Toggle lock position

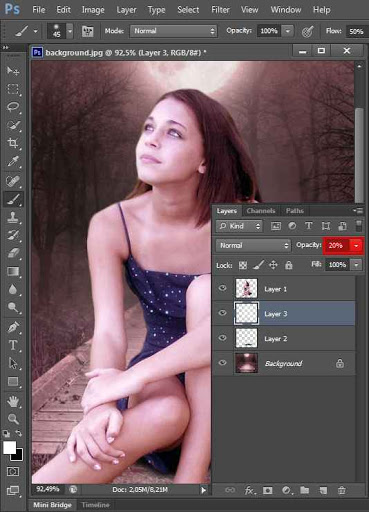pyautogui.click(x=273, y=265)
